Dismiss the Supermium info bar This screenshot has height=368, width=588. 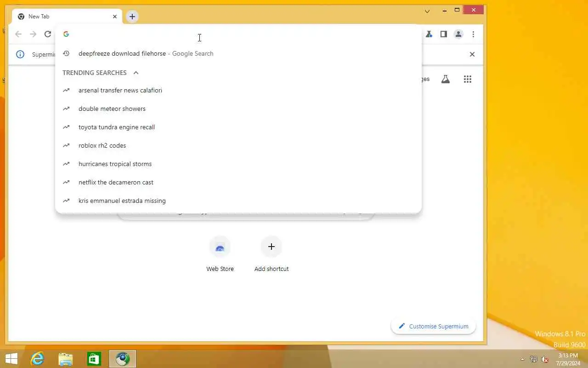pyautogui.click(x=472, y=54)
